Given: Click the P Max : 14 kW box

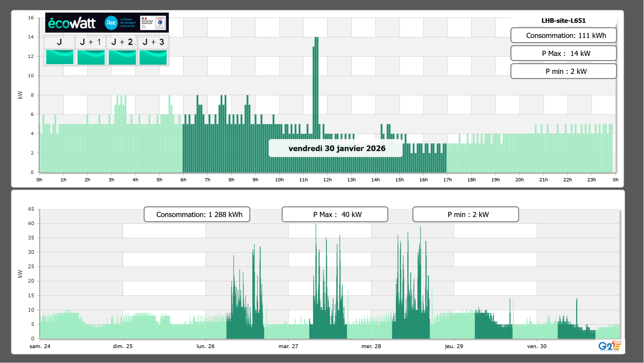Looking at the screenshot, I should click(563, 53).
